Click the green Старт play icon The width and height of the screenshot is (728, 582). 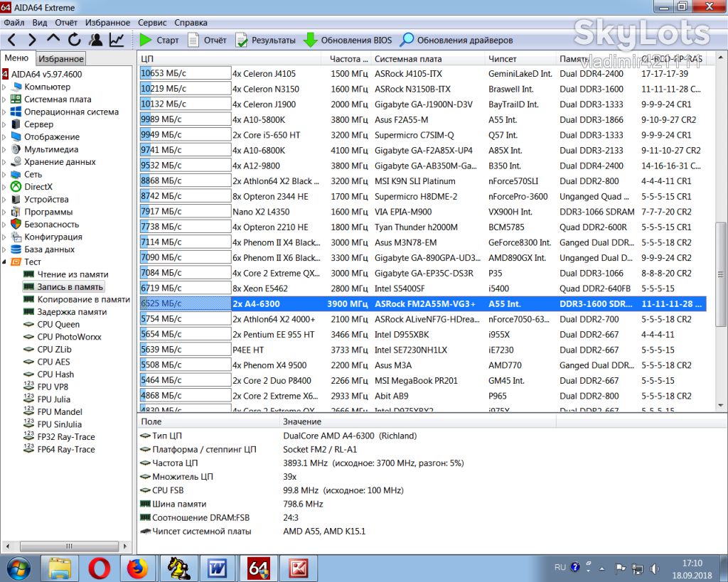(146, 40)
